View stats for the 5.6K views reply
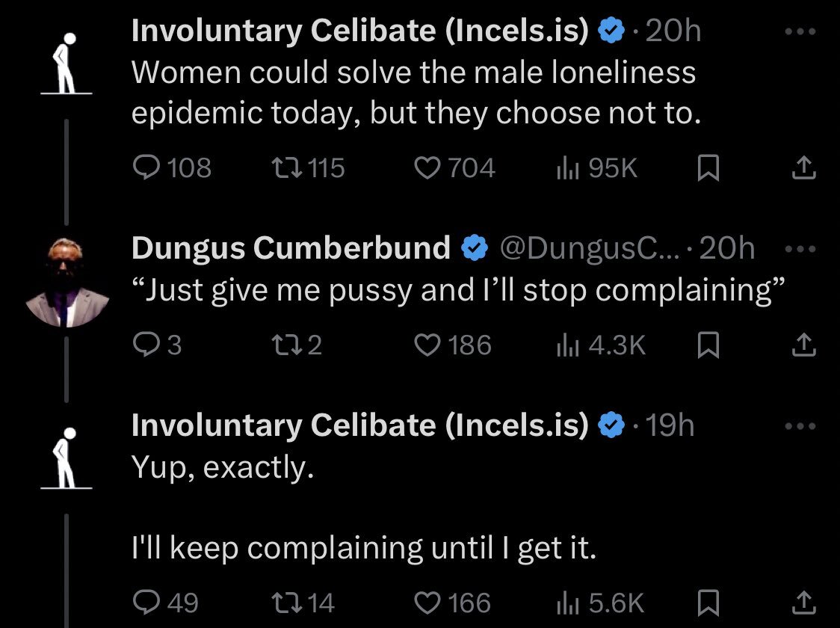 coord(567,603)
